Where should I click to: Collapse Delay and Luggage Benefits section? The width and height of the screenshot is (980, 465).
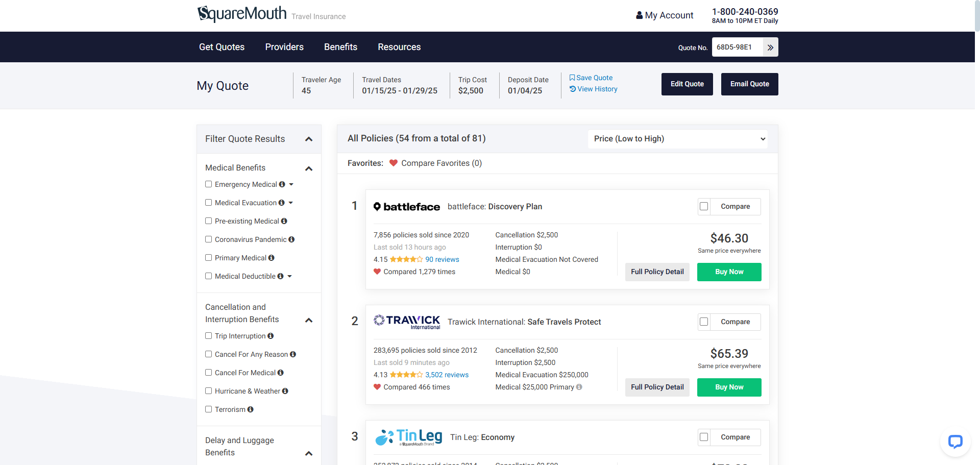309,453
